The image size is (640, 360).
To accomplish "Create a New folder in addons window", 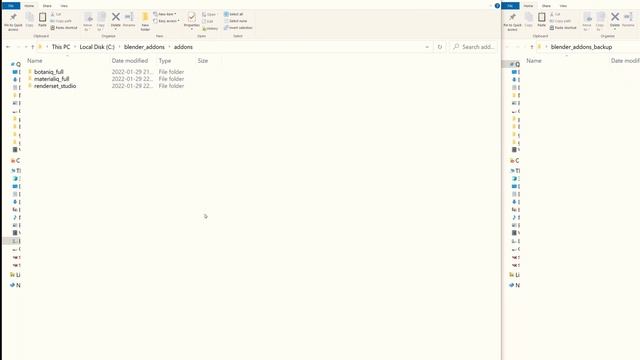I will [145, 21].
